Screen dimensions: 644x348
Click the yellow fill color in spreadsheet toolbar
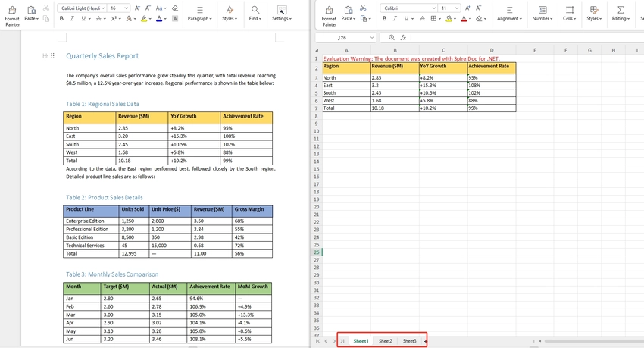(449, 18)
